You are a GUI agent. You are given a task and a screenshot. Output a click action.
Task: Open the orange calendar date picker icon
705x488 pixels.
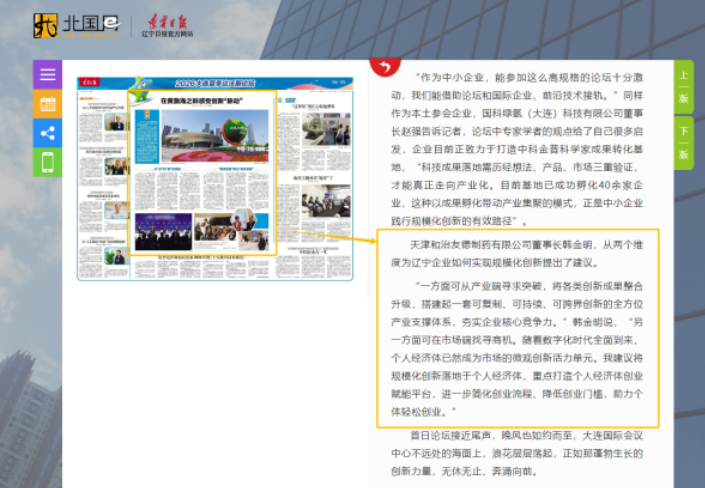coord(47,104)
